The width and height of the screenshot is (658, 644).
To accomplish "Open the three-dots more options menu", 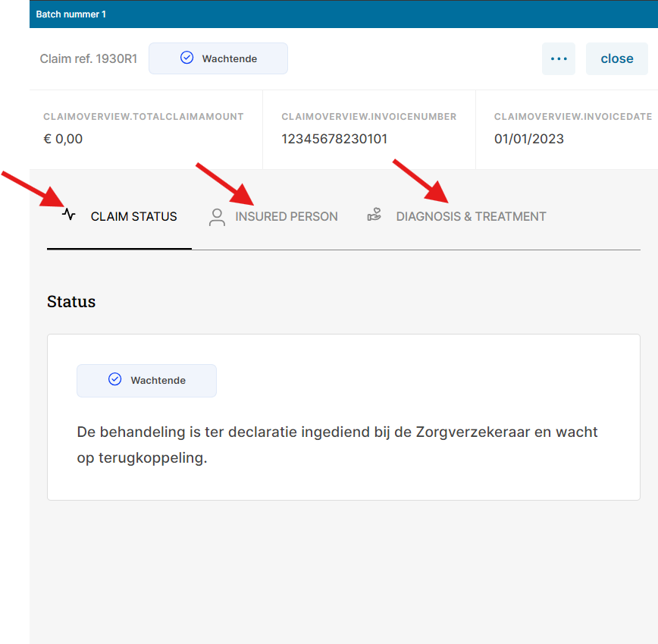I will [x=558, y=58].
